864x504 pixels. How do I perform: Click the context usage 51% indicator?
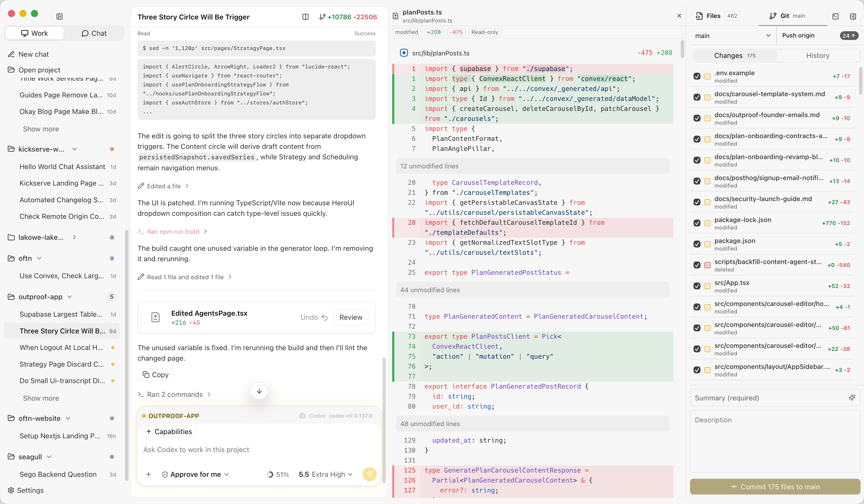278,474
